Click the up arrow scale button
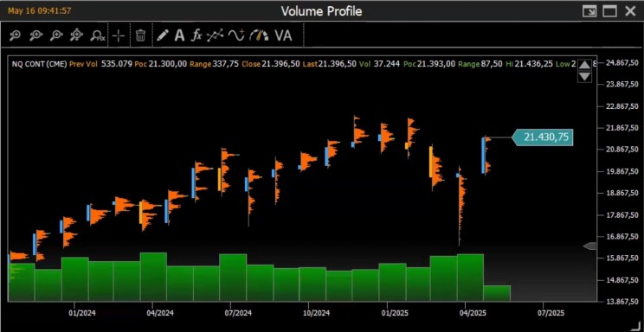Screen dimensions: 644x332 [x=584, y=65]
